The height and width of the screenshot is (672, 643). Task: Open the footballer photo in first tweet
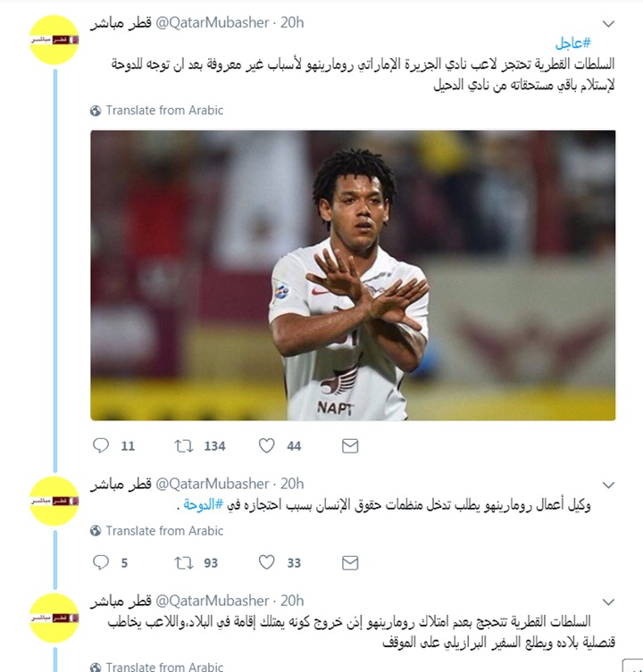point(353,275)
